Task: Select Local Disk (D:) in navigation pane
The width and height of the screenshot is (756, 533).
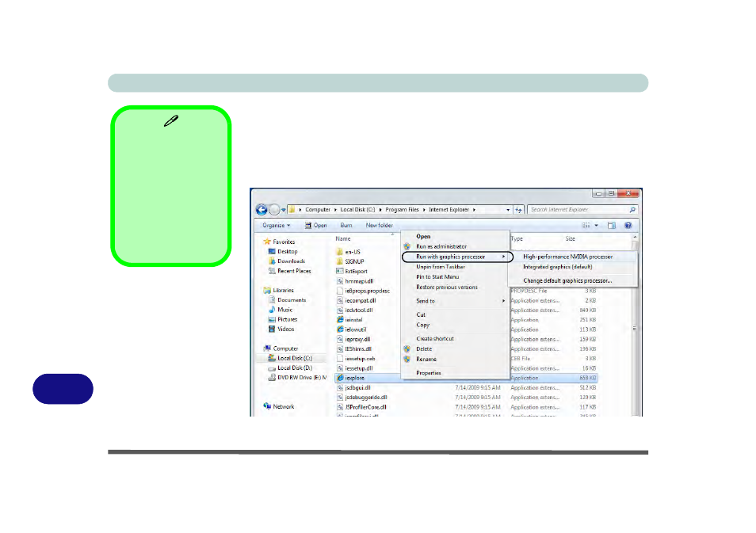Action: 290,367
